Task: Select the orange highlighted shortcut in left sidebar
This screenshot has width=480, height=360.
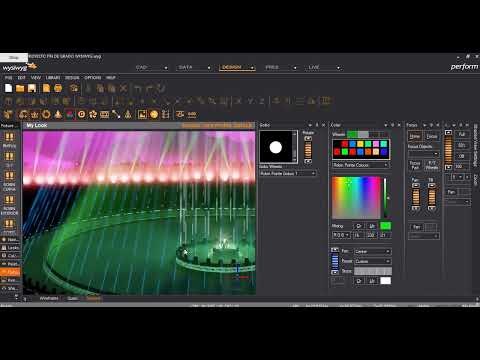Action: point(10,272)
